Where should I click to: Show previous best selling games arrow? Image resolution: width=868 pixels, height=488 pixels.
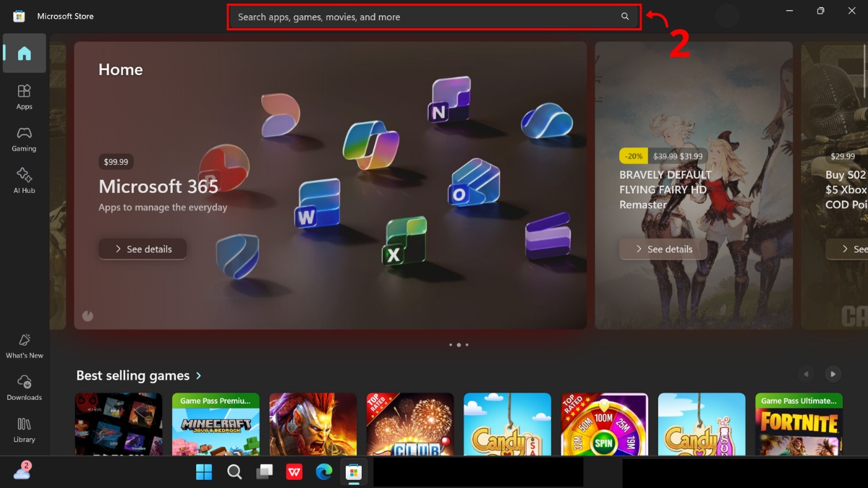pos(806,374)
